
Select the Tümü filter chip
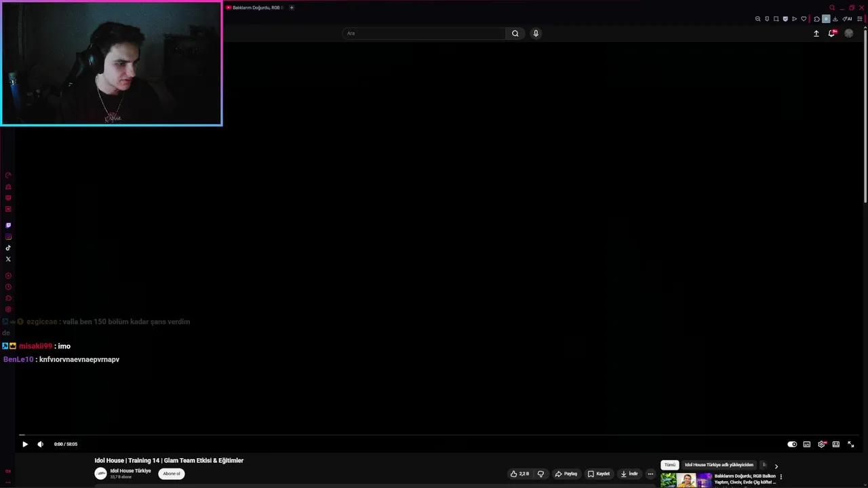point(670,465)
